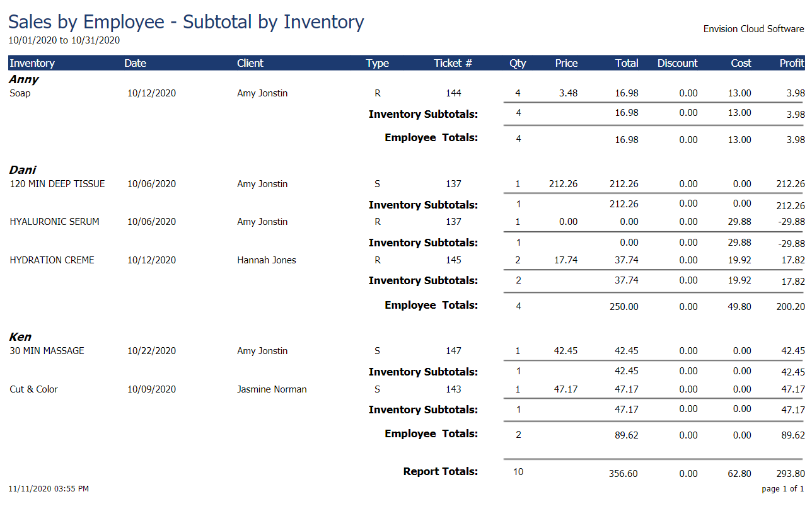This screenshot has width=812, height=516.
Task: Click the HYALURONIC SERUM inventory item
Action: tap(55, 222)
